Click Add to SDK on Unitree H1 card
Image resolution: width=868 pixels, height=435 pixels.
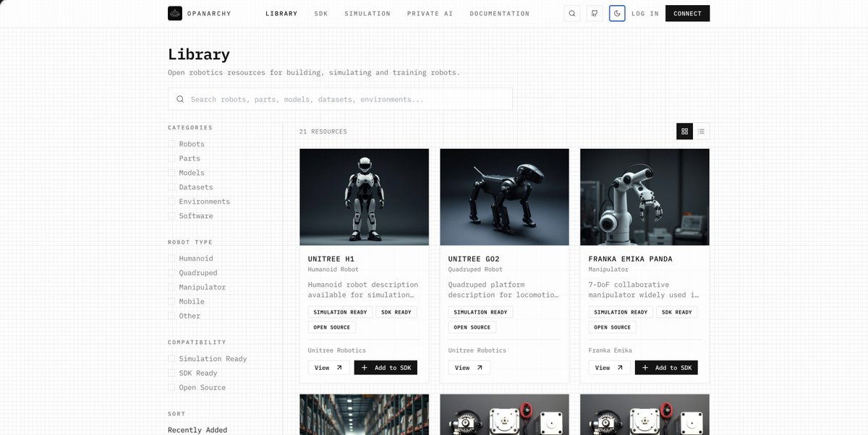tap(386, 368)
